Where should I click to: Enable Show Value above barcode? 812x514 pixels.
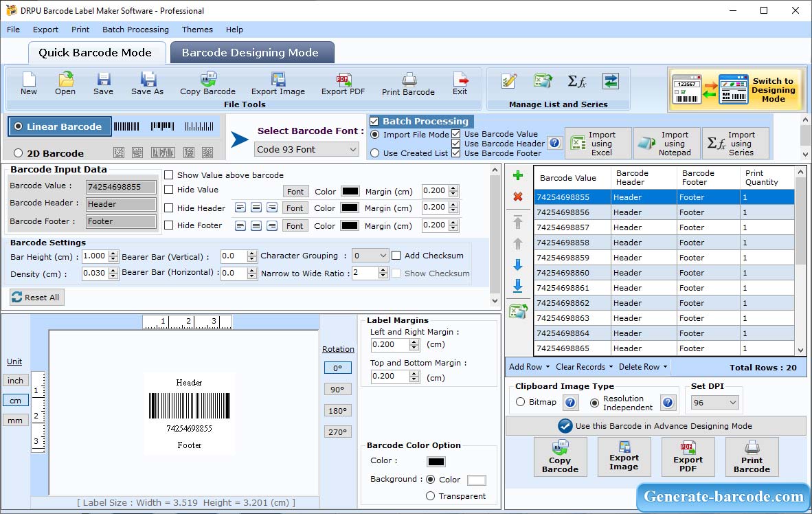click(169, 175)
